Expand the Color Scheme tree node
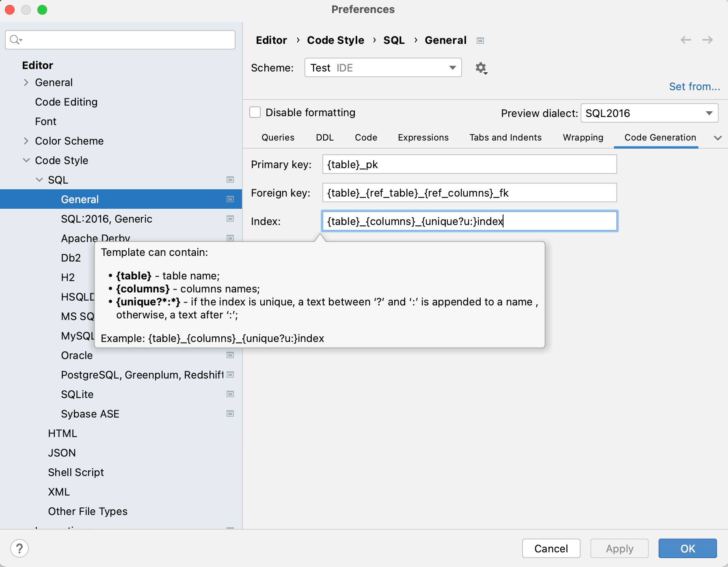This screenshot has width=728, height=567. [x=26, y=141]
